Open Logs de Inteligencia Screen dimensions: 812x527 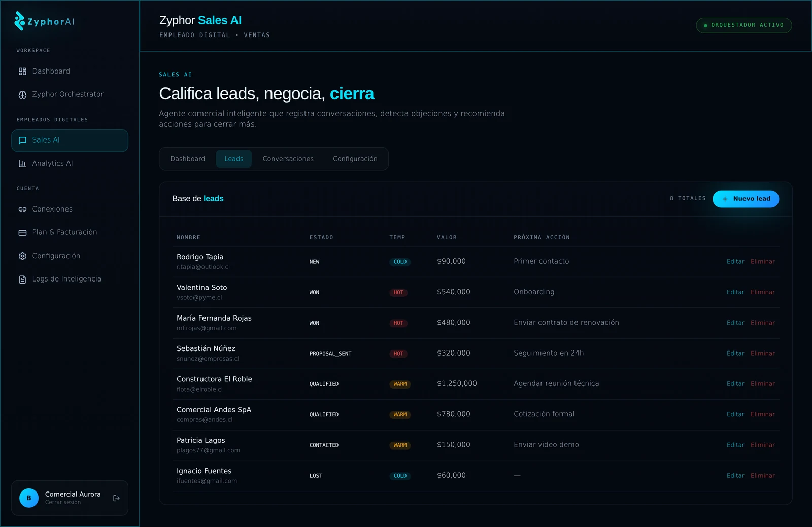pos(70,279)
